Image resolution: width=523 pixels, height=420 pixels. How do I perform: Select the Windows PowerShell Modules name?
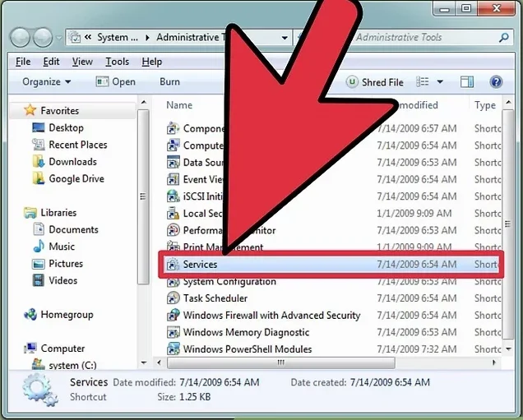tap(248, 349)
